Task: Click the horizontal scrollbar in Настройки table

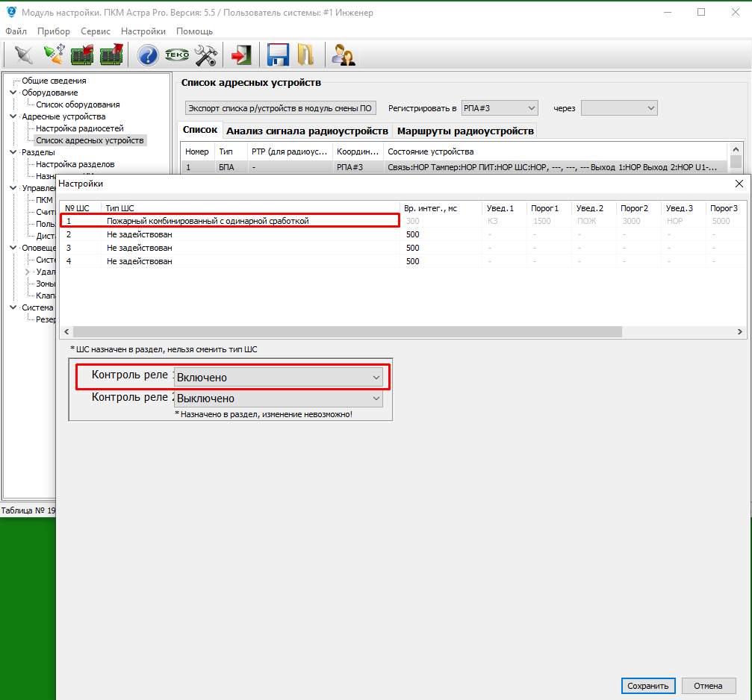Action: (x=347, y=332)
